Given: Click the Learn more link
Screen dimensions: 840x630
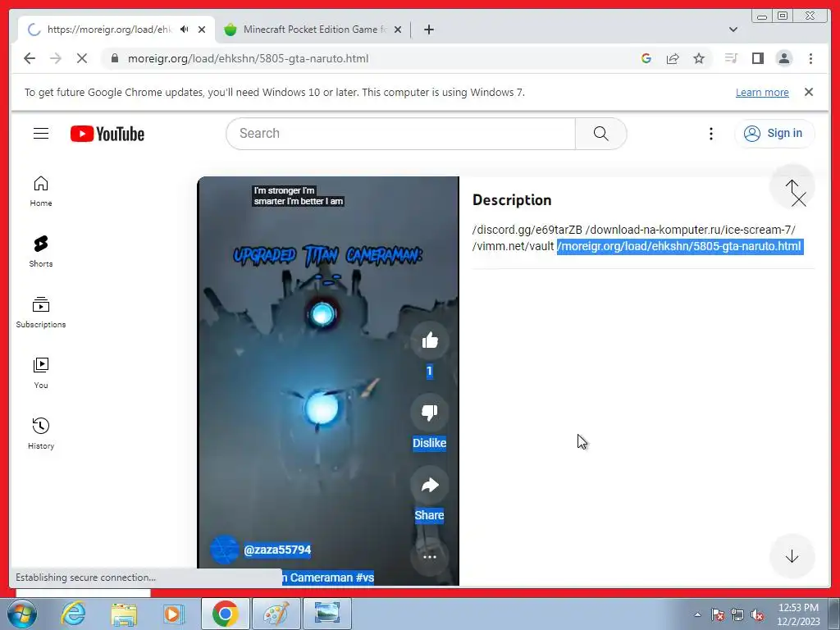Looking at the screenshot, I should coord(762,92).
